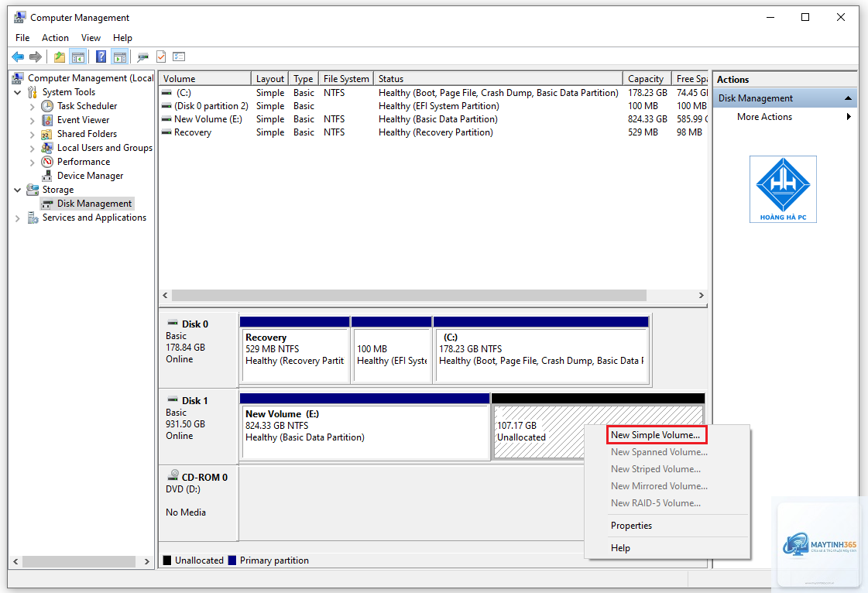868x593 pixels.
Task: Expand the Shared Folders node
Action: coord(32,135)
